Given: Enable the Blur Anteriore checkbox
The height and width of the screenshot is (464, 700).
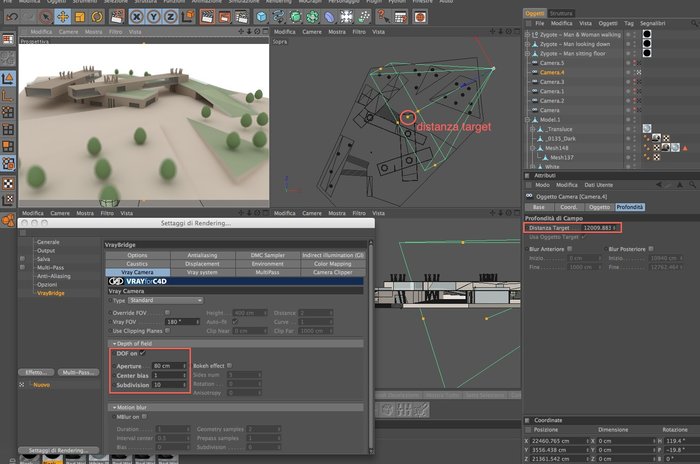Looking at the screenshot, I should click(569, 249).
